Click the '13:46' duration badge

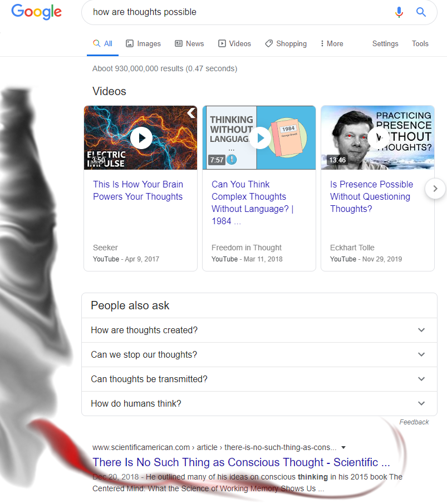pos(337,160)
